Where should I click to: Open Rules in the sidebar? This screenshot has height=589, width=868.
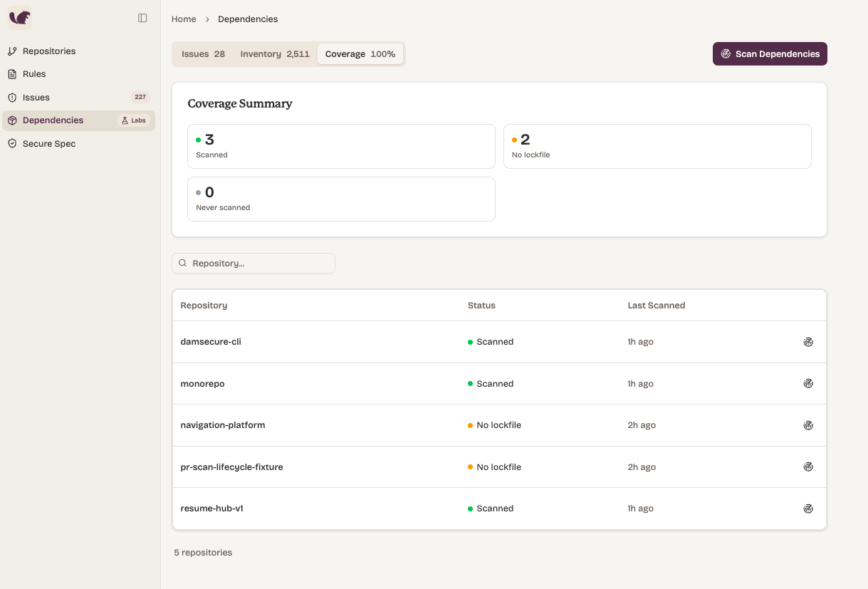tap(78, 74)
